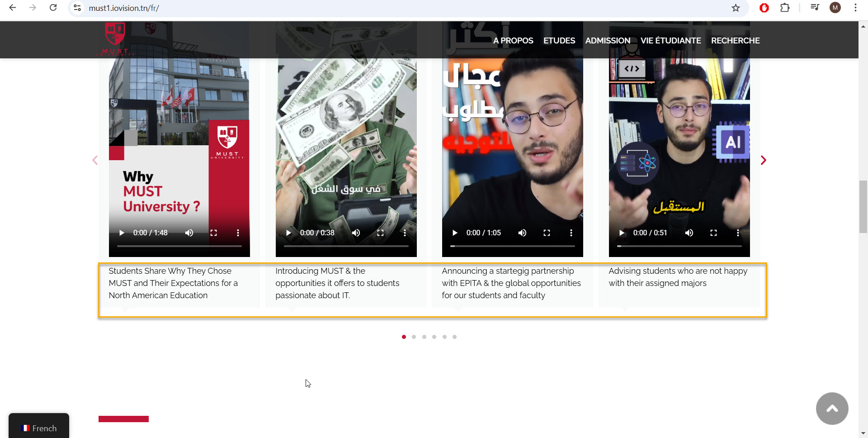Select the sixth carousel pagination dot
The image size is (868, 438).
click(454, 337)
